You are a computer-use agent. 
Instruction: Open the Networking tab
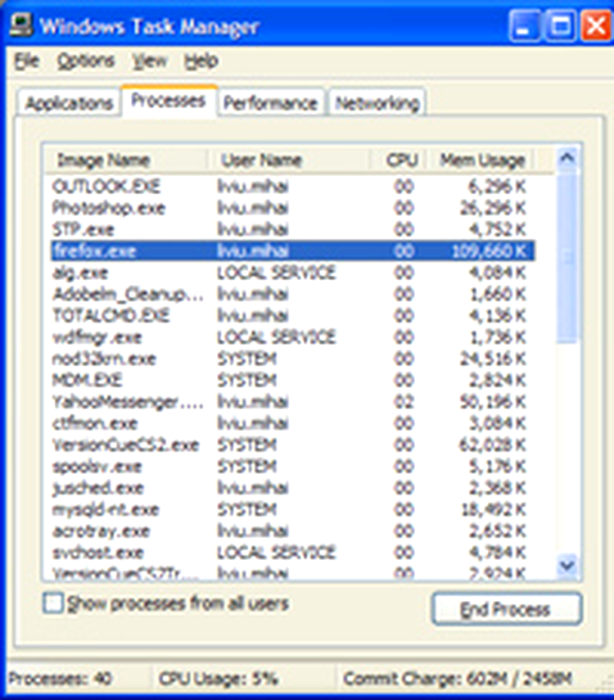[x=377, y=104]
